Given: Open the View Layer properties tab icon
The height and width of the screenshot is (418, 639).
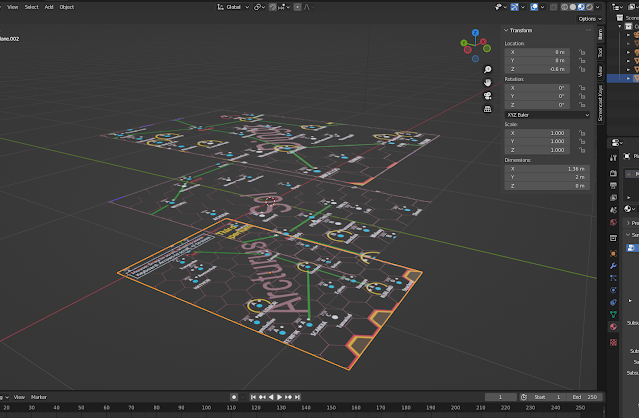Looking at the screenshot, I should coord(613,198).
